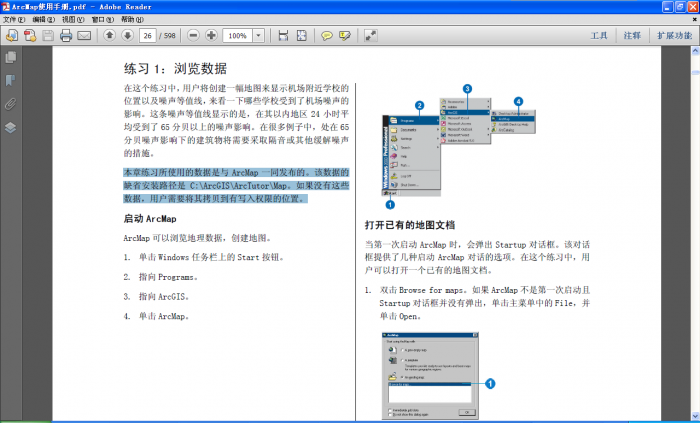
Task: Open the zoom level dropdown arrow
Action: [x=258, y=36]
